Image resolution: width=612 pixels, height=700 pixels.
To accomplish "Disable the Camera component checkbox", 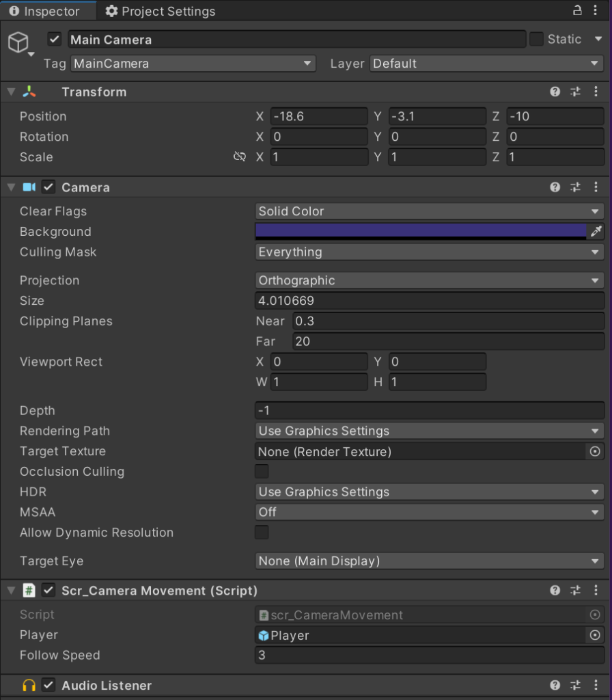I will (48, 187).
